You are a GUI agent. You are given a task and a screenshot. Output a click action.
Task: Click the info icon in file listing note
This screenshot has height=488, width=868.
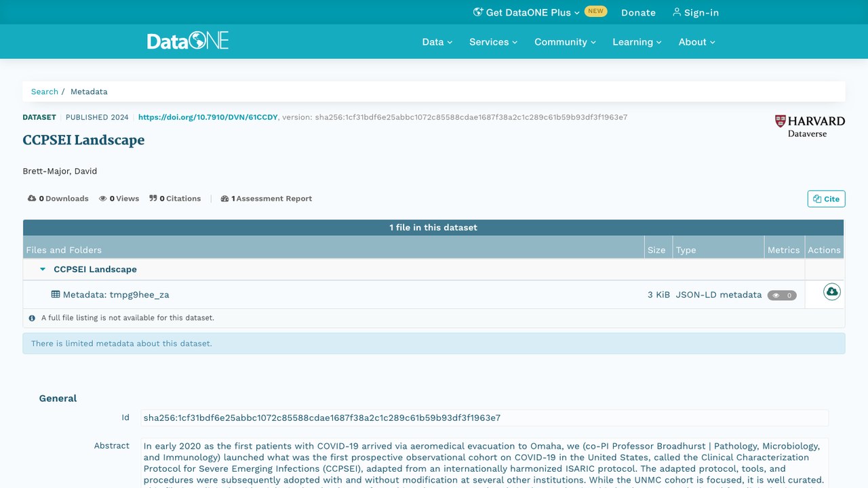tap(32, 318)
